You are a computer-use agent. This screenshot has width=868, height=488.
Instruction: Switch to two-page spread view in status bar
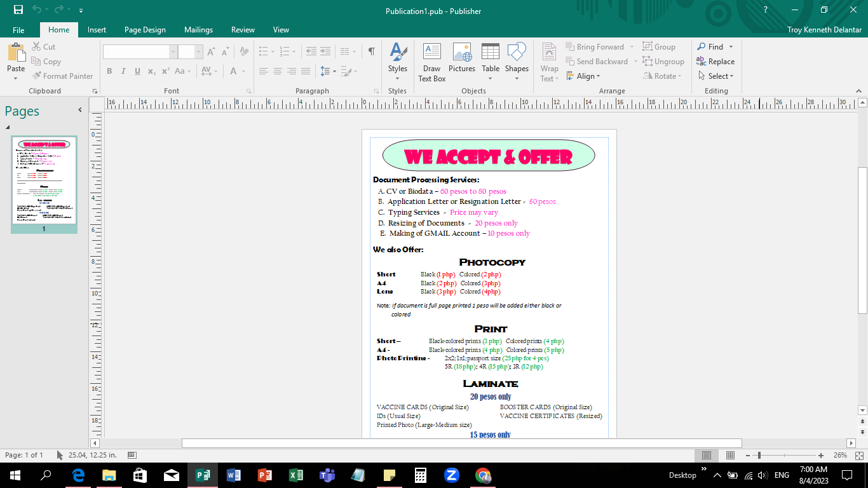pyautogui.click(x=730, y=455)
